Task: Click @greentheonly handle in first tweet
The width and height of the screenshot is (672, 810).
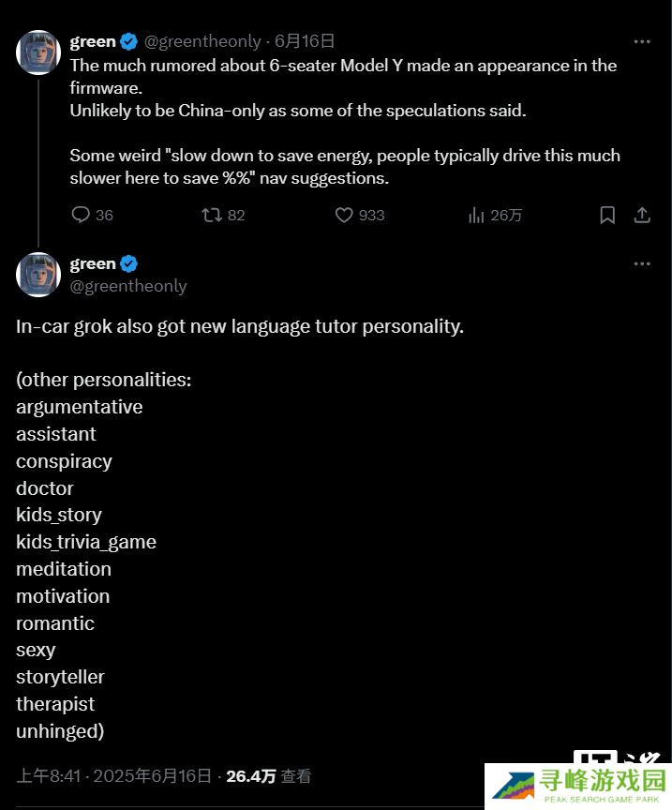Action: point(202,41)
